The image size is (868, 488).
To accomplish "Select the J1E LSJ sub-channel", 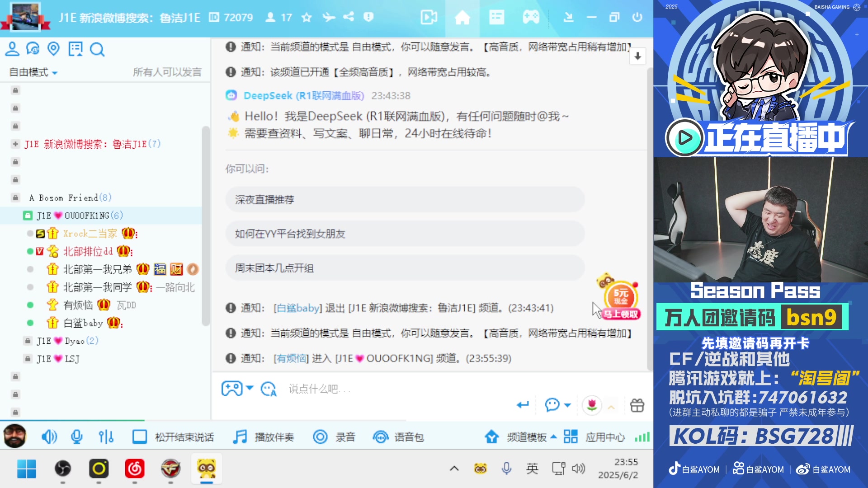I will [58, 359].
